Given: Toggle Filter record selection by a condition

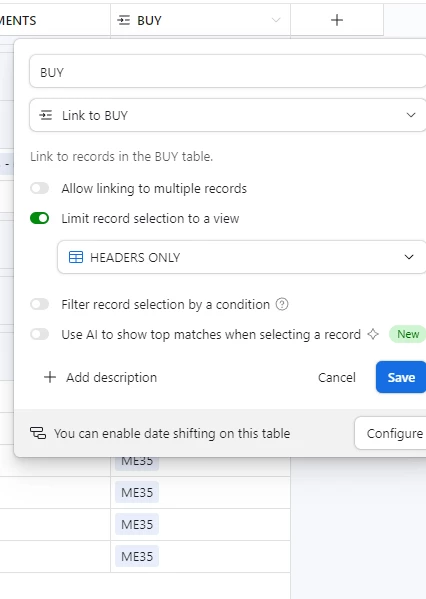Looking at the screenshot, I should click(x=40, y=304).
